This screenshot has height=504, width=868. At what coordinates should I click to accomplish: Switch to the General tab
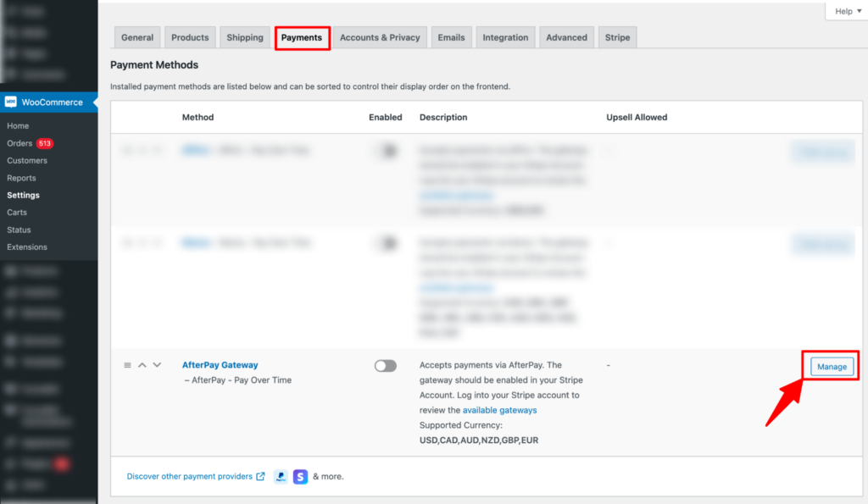click(x=137, y=37)
